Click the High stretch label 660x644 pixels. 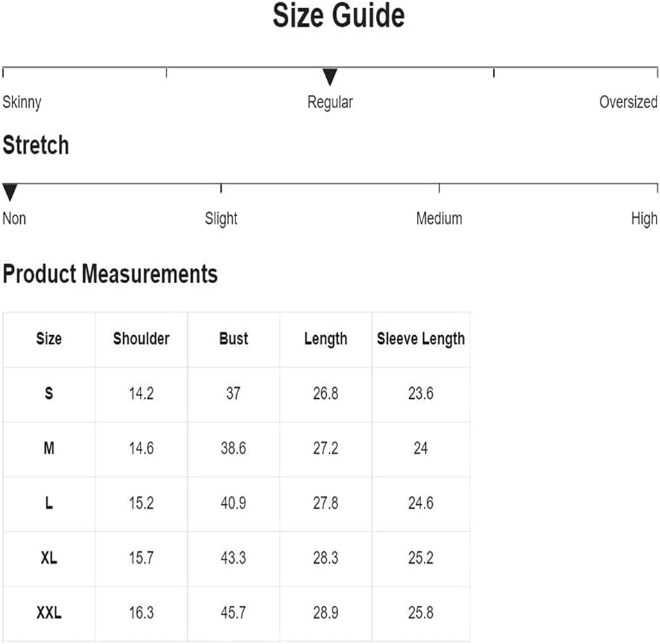[644, 219]
